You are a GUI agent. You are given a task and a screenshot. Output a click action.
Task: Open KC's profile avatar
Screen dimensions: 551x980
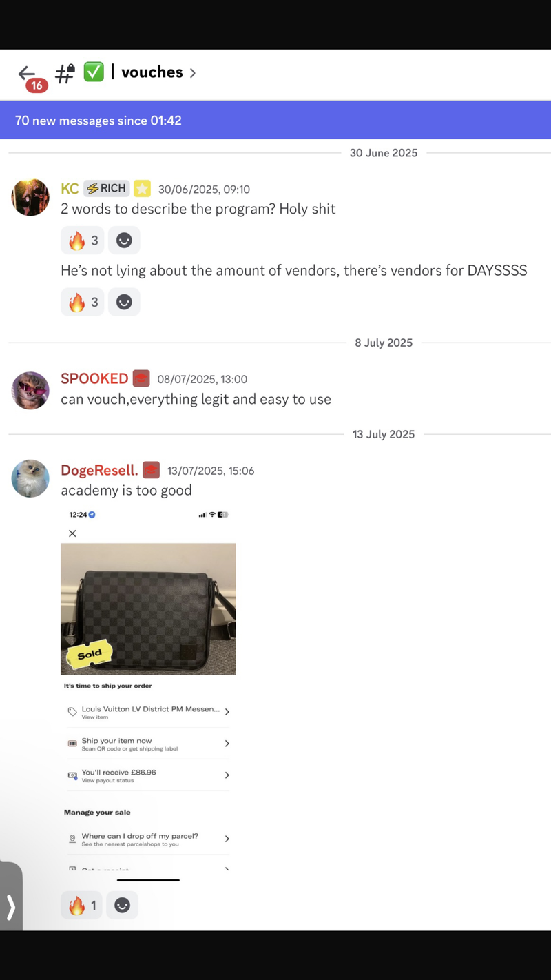coord(30,197)
